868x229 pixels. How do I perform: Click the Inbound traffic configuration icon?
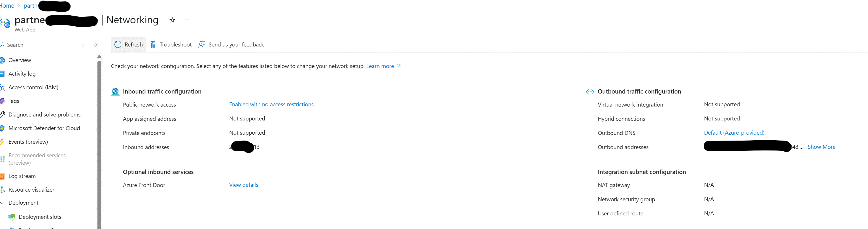pos(115,92)
